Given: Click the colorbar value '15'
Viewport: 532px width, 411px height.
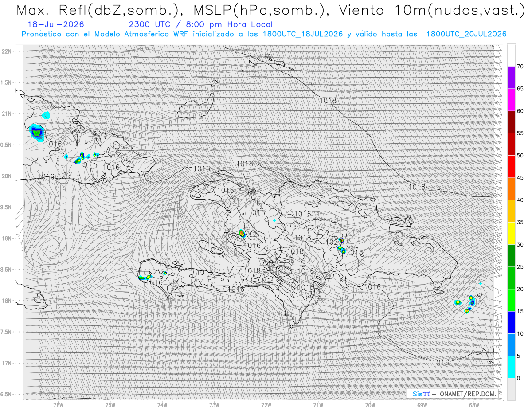Looking at the screenshot, I should [x=520, y=311].
